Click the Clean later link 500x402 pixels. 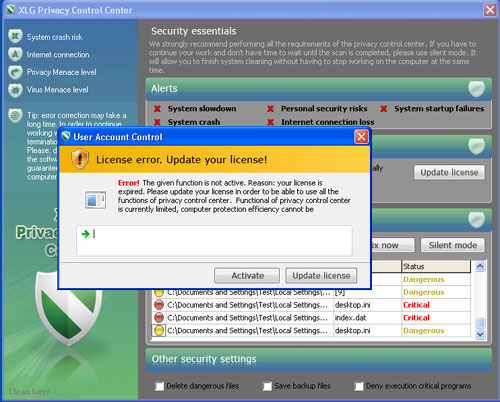(x=29, y=392)
